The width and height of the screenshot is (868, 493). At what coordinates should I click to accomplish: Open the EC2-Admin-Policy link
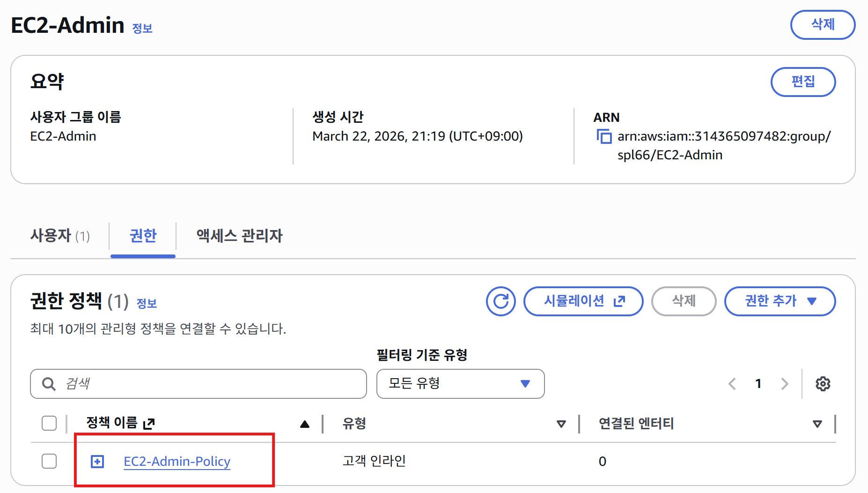177,461
